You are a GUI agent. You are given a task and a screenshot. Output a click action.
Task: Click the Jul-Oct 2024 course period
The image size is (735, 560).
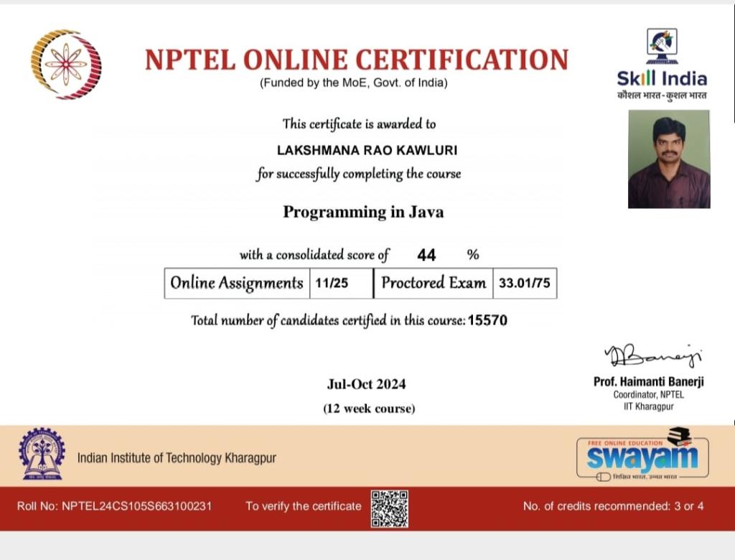366,384
